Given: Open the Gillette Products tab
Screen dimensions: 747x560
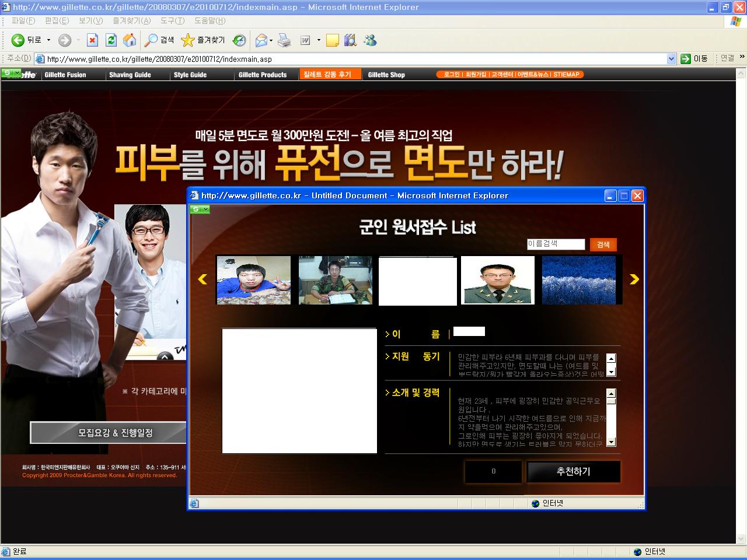Looking at the screenshot, I should pos(263,75).
